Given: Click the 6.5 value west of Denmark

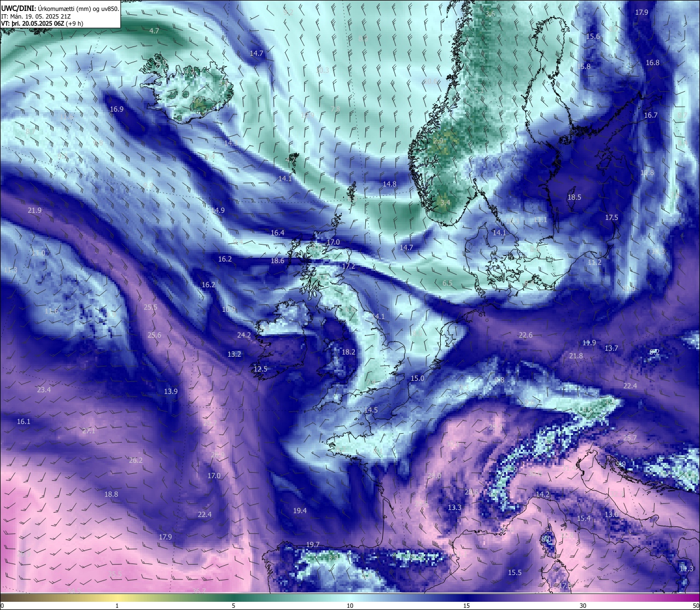Looking at the screenshot, I should (x=447, y=283).
